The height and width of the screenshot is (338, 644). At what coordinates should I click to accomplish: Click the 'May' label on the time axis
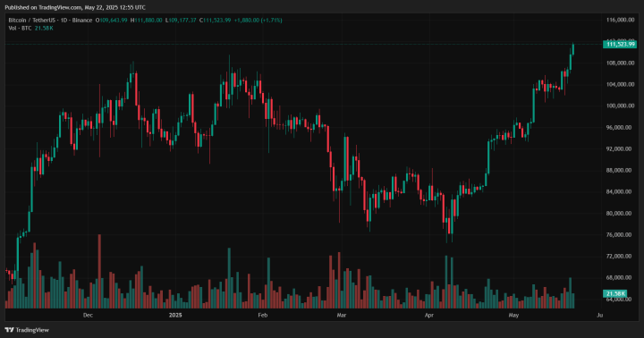pyautogui.click(x=513, y=315)
